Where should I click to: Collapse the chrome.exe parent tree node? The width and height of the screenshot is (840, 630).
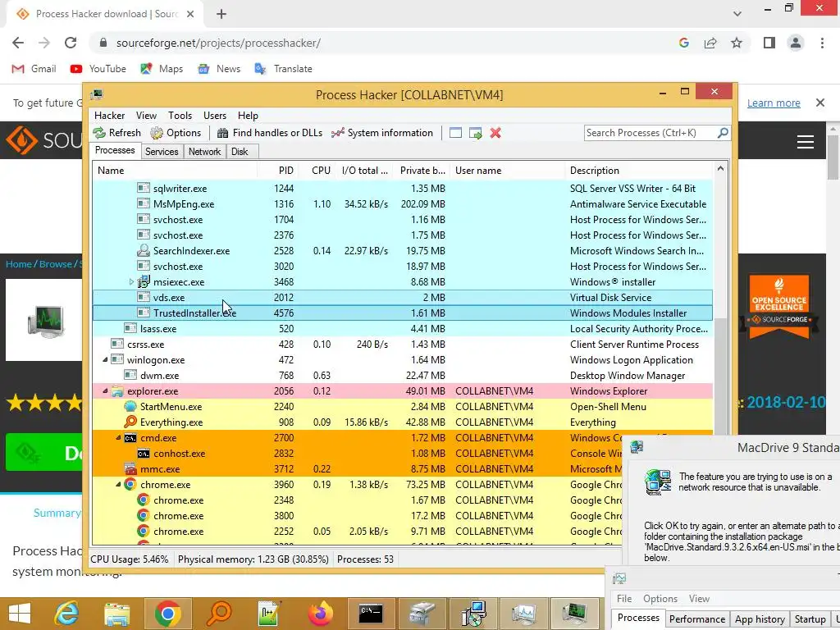pos(118,484)
